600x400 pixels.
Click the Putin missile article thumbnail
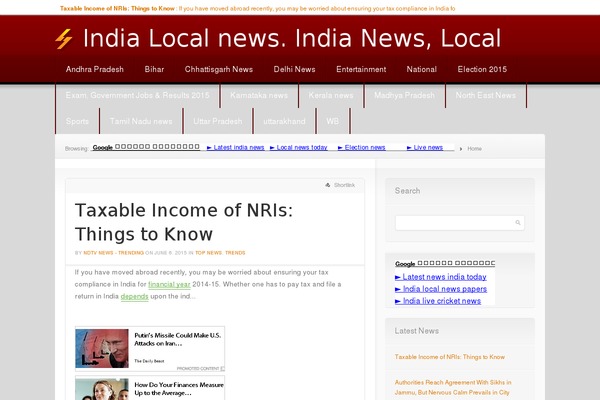click(x=102, y=348)
